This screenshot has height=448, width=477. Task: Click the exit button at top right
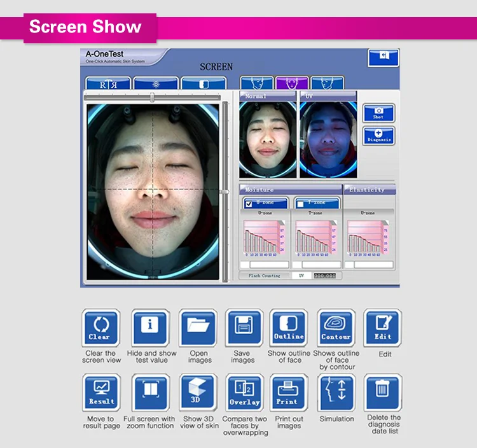(x=383, y=57)
